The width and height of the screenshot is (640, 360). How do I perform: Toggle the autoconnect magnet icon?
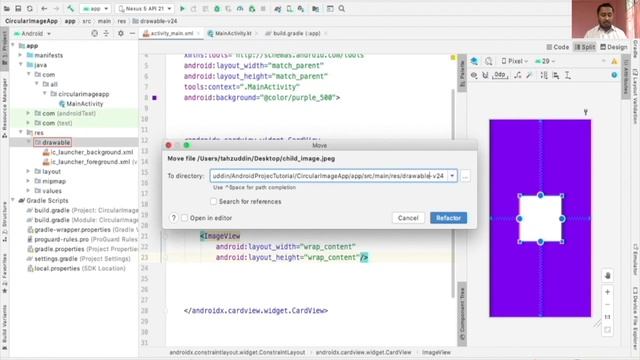[x=485, y=75]
